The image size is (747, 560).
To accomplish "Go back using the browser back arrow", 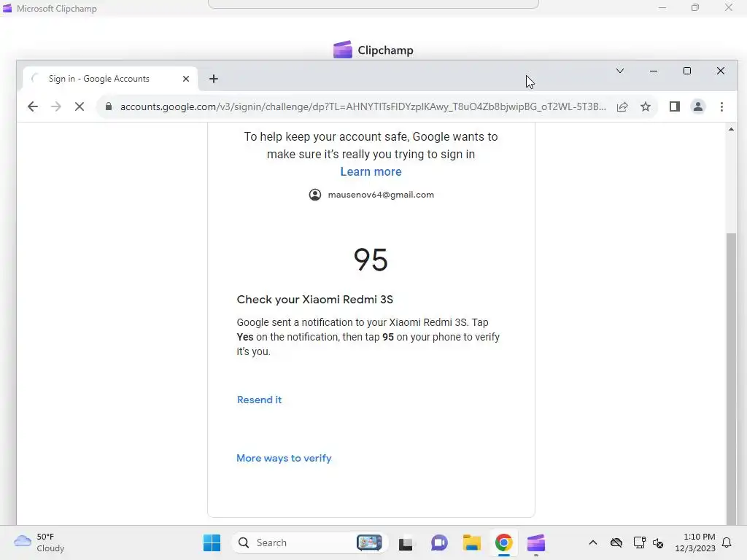I will (x=32, y=106).
